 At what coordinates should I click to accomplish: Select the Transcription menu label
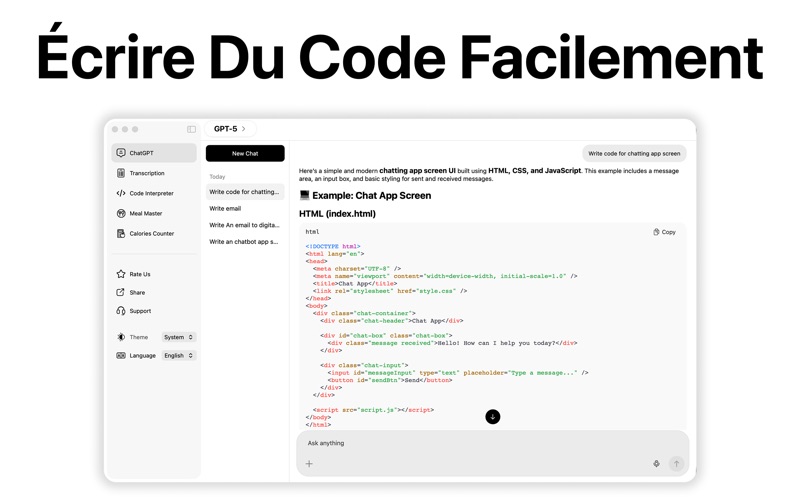click(x=147, y=173)
